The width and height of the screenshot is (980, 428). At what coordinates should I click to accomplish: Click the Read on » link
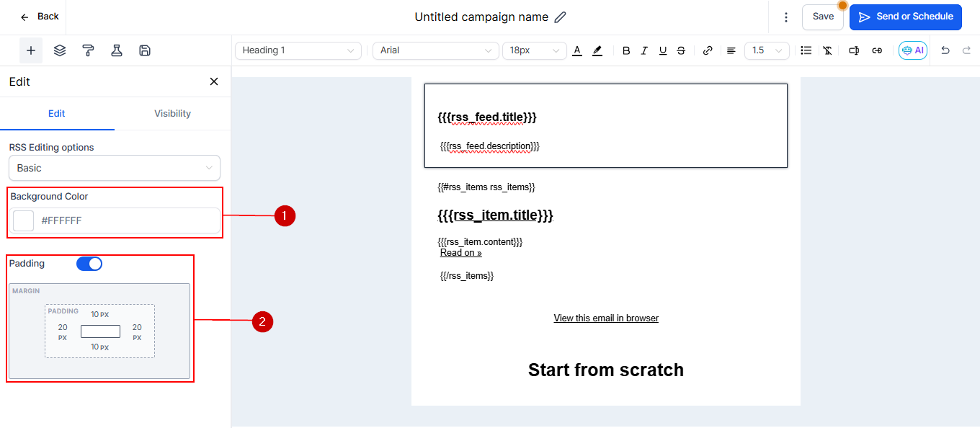461,253
